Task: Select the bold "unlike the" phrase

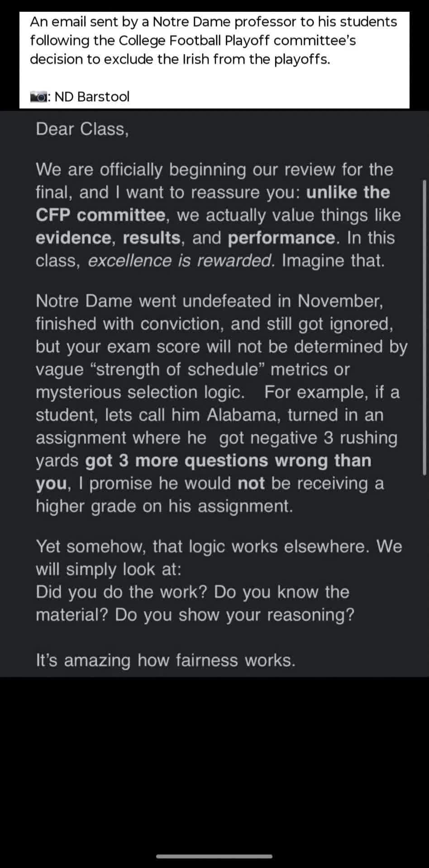Action: [348, 192]
